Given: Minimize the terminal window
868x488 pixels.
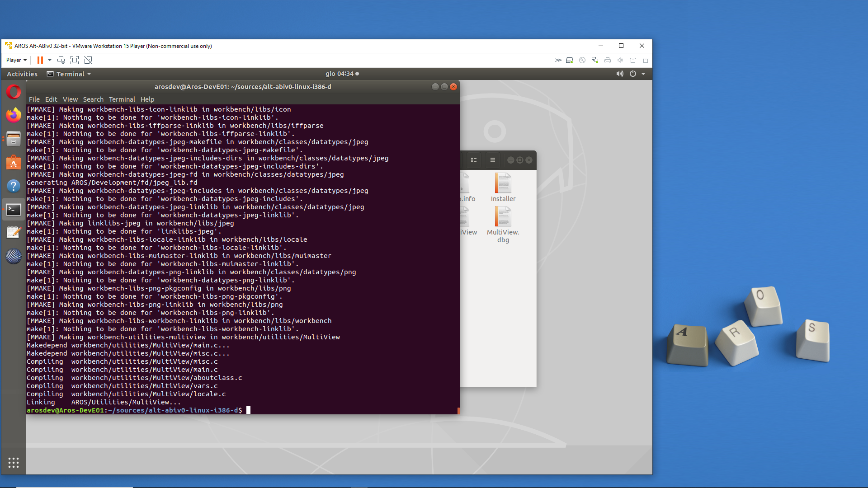Looking at the screenshot, I should click(x=435, y=87).
